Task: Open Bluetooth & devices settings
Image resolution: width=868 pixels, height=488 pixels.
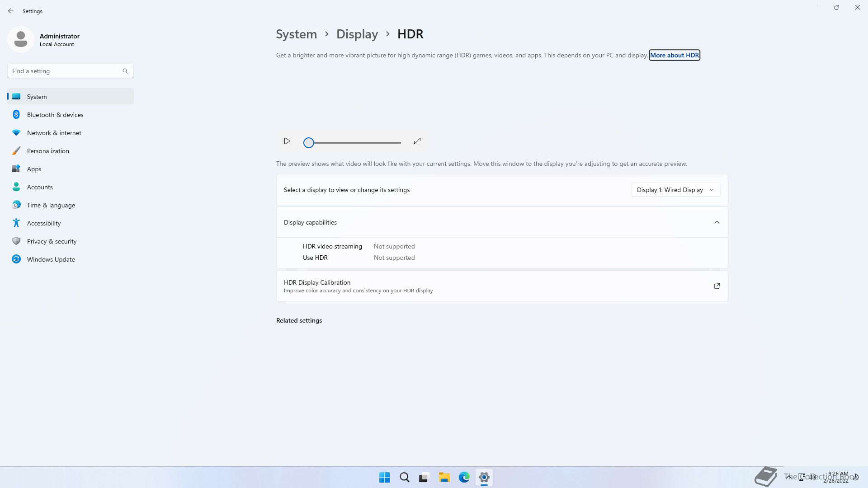Action: 55,115
